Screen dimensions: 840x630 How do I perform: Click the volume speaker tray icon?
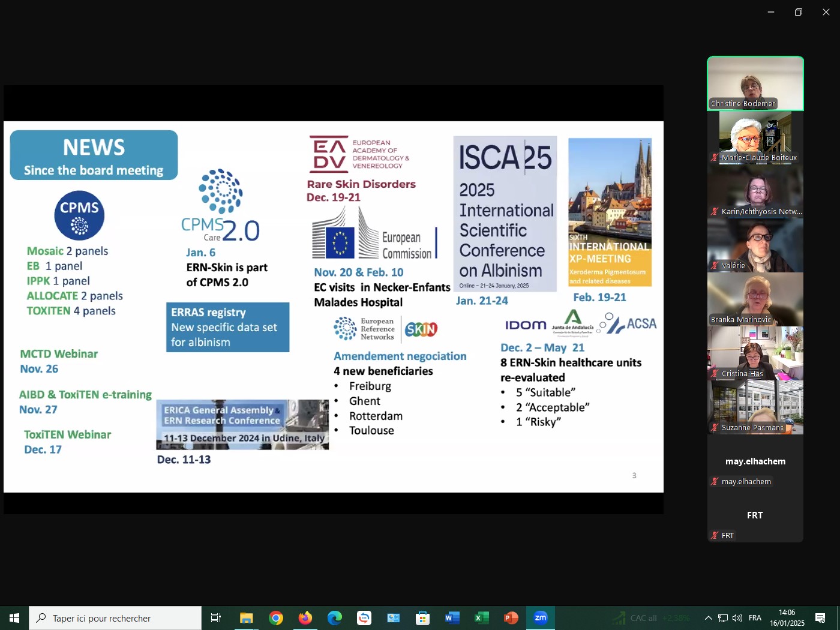pyautogui.click(x=737, y=618)
